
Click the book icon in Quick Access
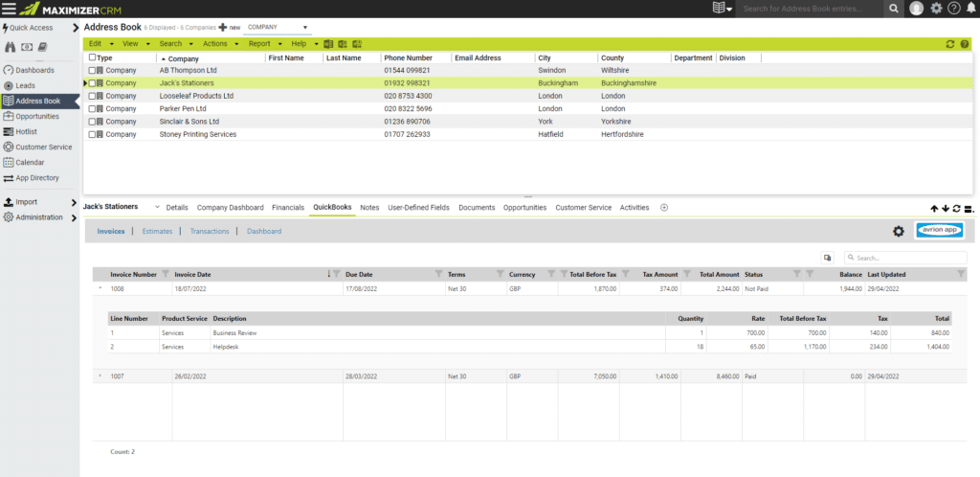pyautogui.click(x=42, y=47)
